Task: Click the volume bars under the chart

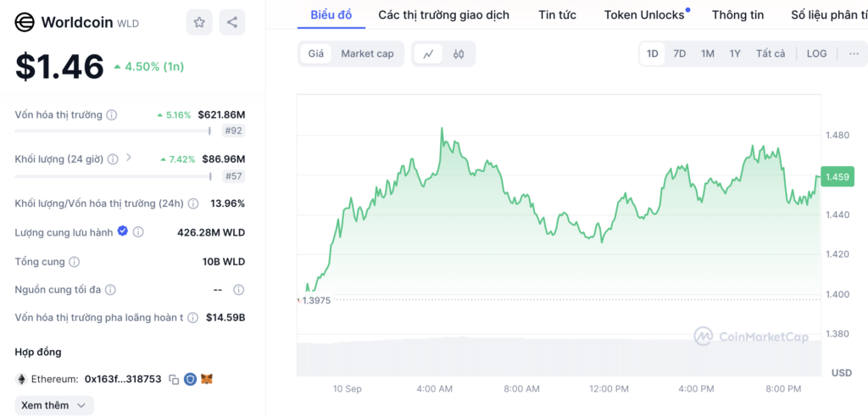Action: [559, 357]
